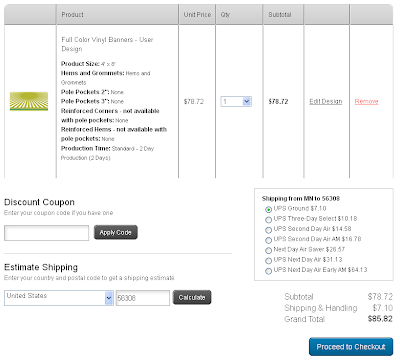Click the Full Color Vinyl Banners title
The width and height of the screenshot is (400, 360).
[107, 44]
